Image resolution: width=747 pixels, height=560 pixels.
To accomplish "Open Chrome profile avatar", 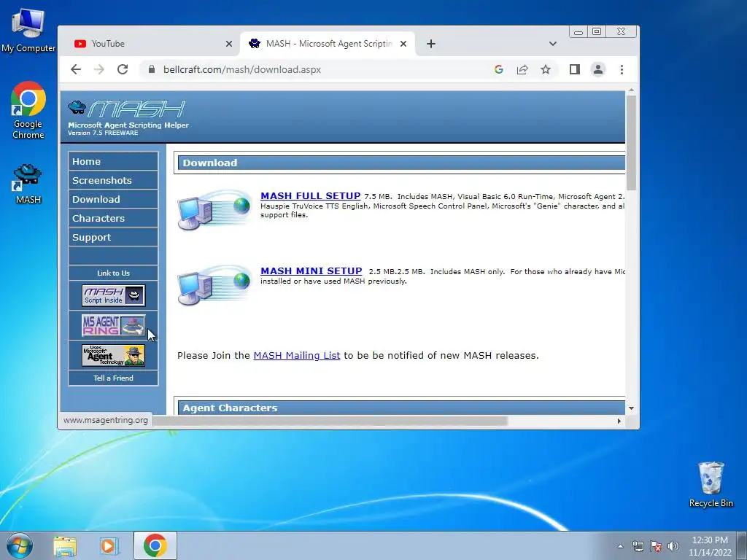I will [598, 69].
